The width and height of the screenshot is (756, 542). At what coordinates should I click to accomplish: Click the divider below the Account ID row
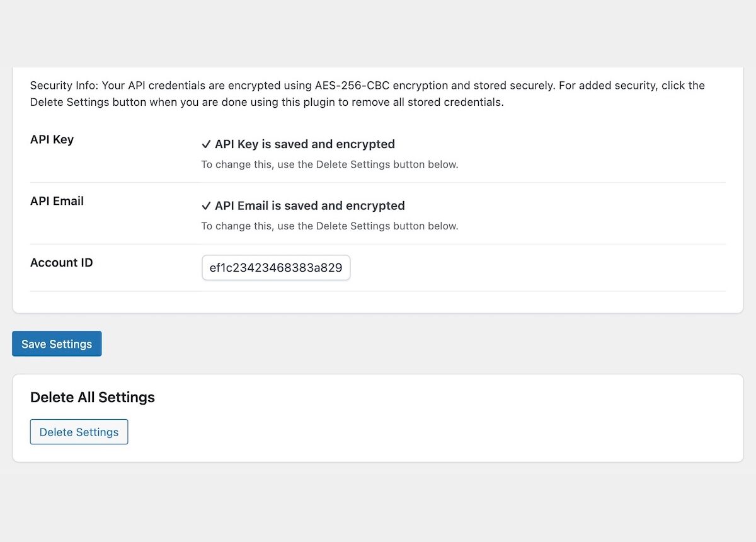(378, 292)
